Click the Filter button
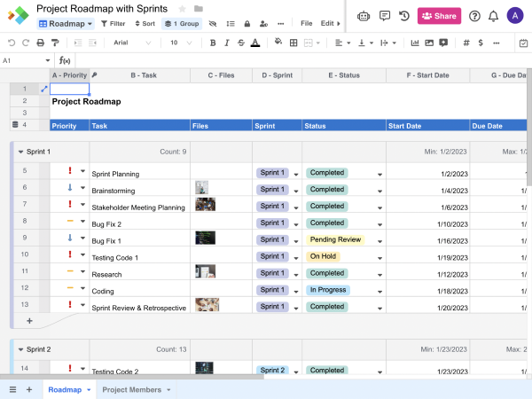 click(x=113, y=23)
